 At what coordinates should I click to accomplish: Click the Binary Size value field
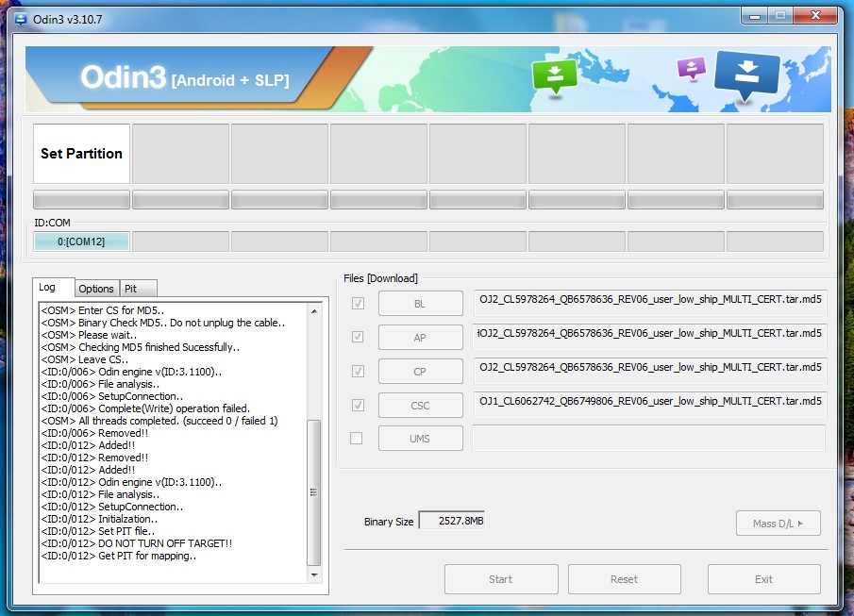(451, 521)
